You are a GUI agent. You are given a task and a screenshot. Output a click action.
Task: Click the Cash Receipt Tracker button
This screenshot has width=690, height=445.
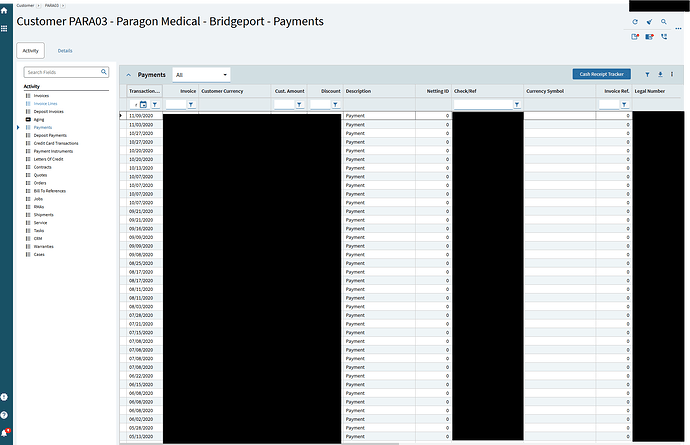tap(602, 74)
